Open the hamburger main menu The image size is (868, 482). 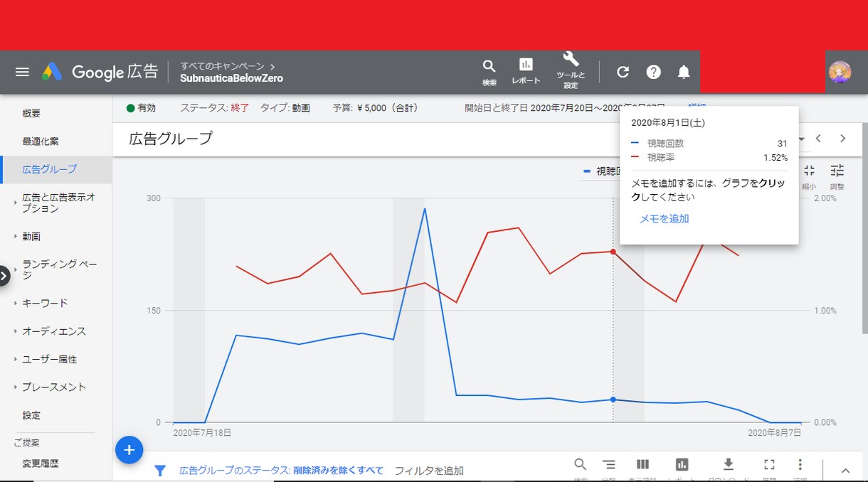pyautogui.click(x=22, y=72)
